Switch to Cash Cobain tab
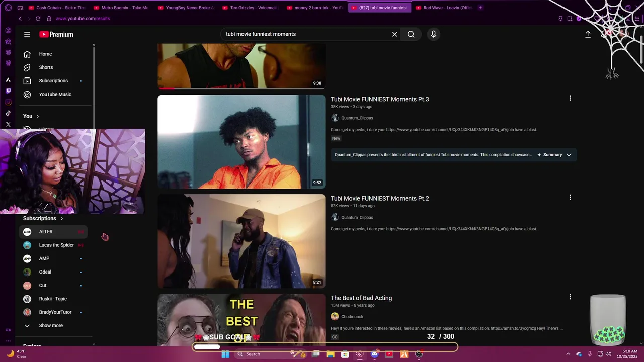Image resolution: width=644 pixels, height=362 pixels. tap(57, 8)
